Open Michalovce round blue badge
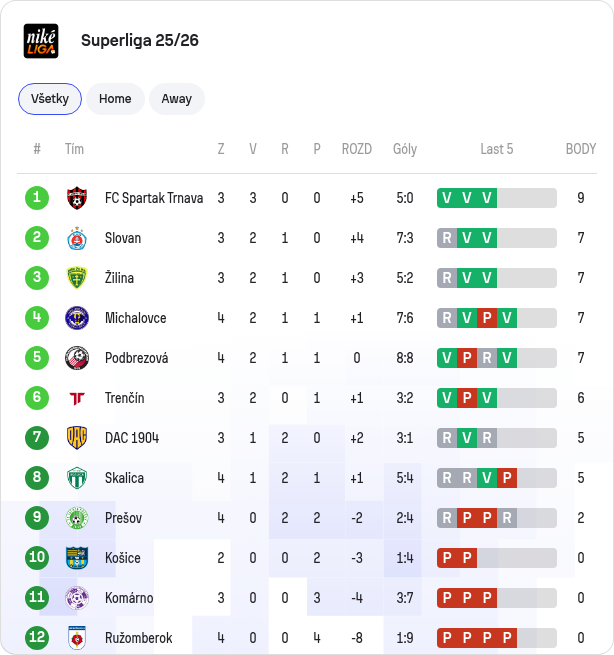The image size is (614, 655). pyautogui.click(x=77, y=318)
